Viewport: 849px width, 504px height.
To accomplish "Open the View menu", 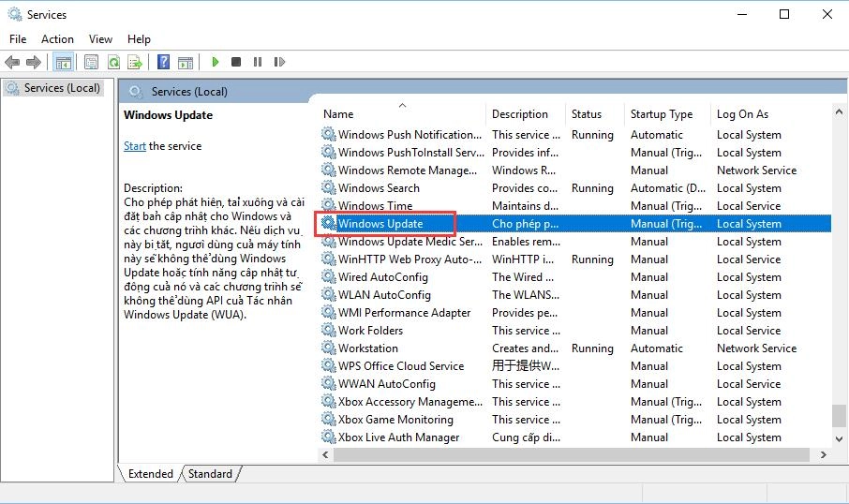I will [100, 39].
